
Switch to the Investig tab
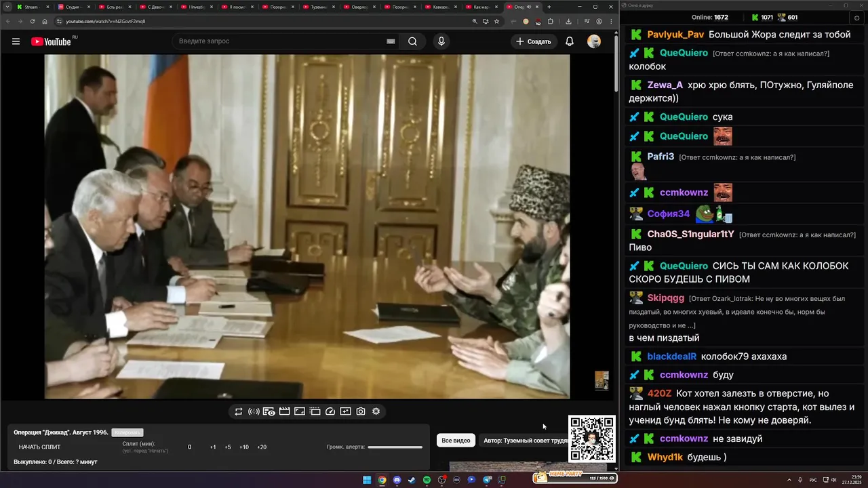tap(197, 7)
